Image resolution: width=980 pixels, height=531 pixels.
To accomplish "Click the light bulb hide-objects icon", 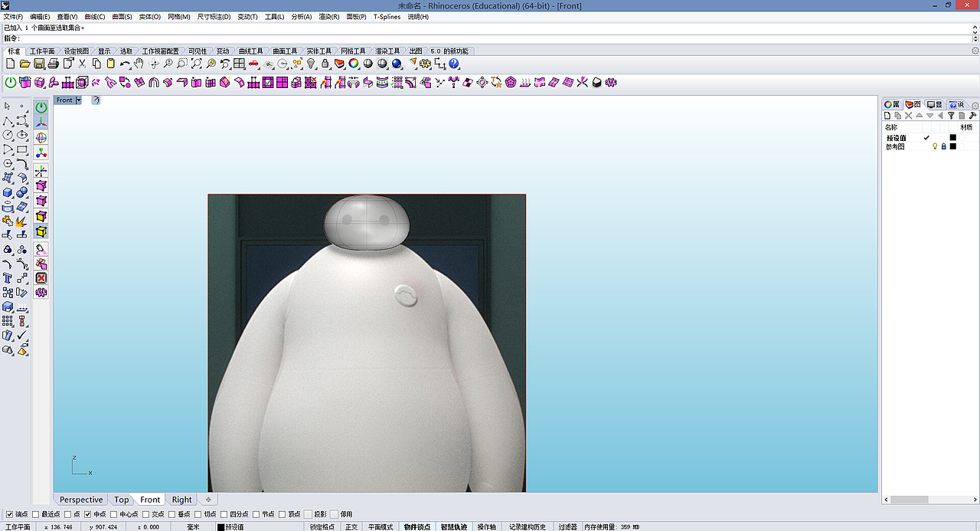I will [311, 64].
